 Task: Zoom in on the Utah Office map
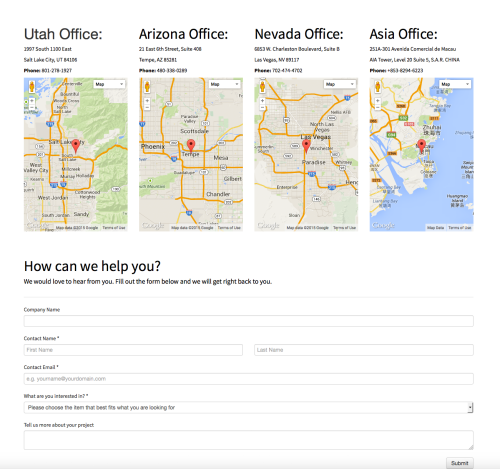click(x=32, y=100)
